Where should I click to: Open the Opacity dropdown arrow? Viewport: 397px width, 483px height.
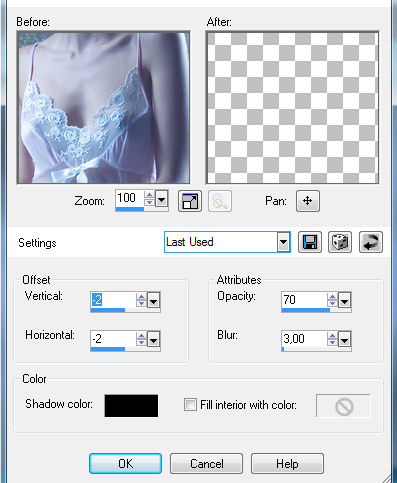tap(344, 301)
